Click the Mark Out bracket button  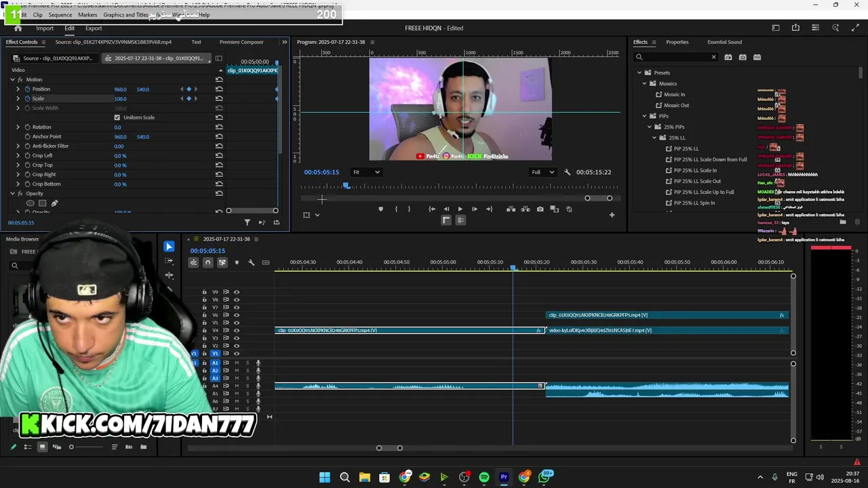pos(409,209)
